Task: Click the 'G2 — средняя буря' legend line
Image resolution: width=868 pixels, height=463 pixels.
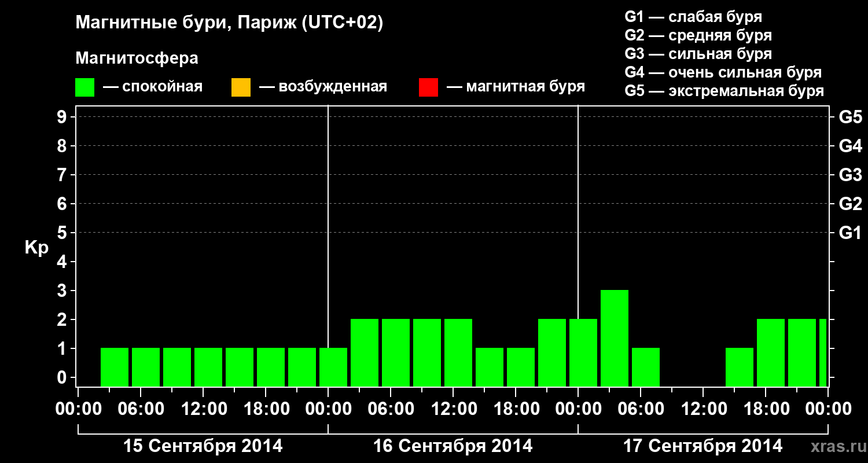Action: click(698, 35)
